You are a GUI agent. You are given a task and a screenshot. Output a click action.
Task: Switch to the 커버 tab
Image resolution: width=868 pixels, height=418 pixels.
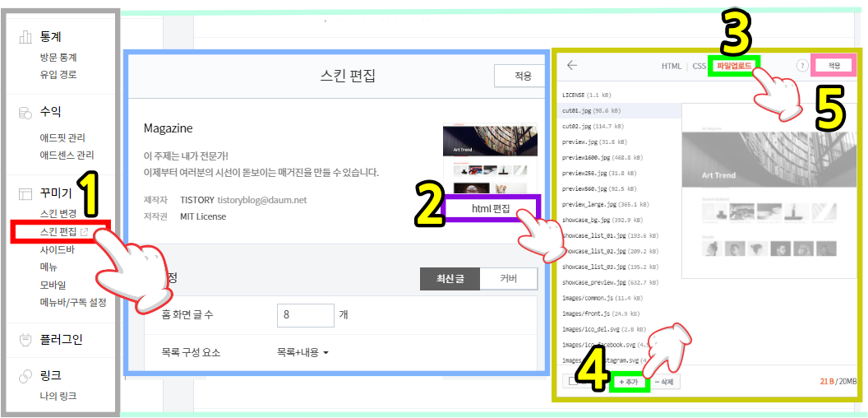(508, 279)
